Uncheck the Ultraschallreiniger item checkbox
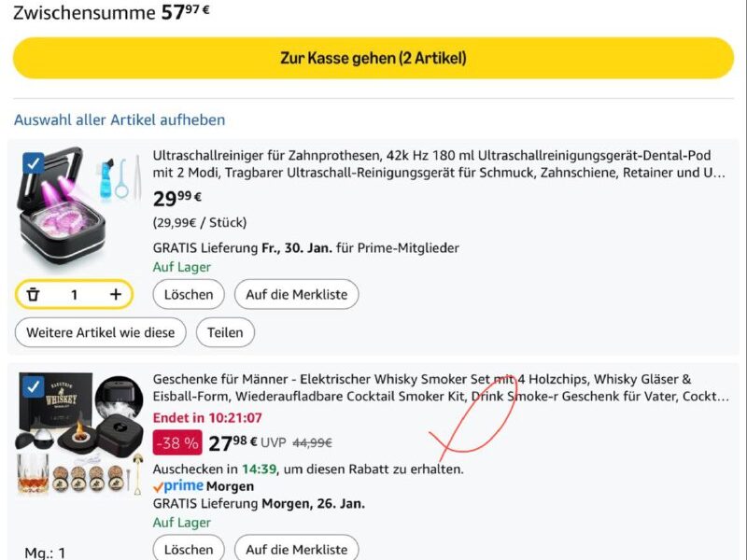 (34, 164)
